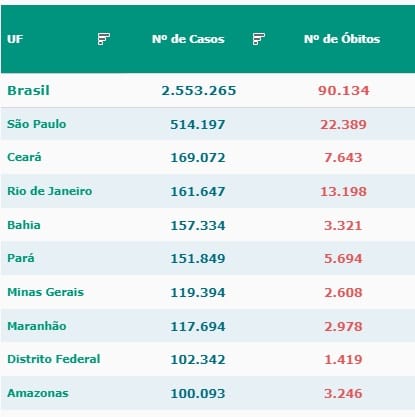Select the UF column header
Viewport: 415px width, 417px height.
pyautogui.click(x=15, y=39)
